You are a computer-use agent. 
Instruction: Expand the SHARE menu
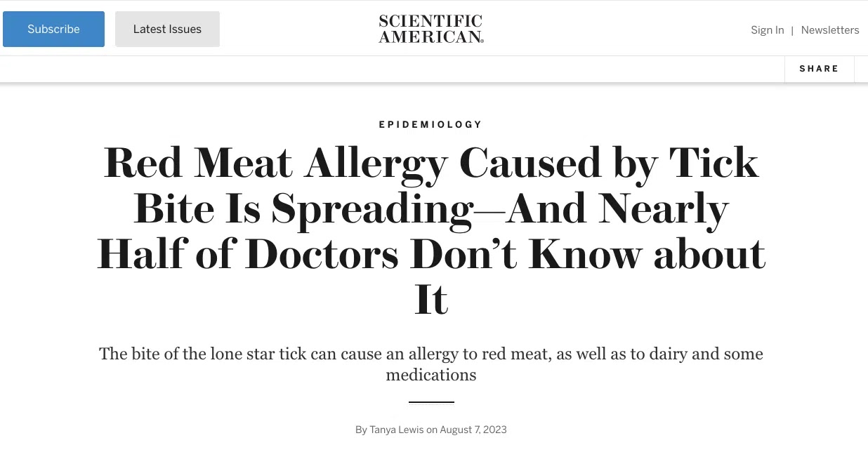pyautogui.click(x=819, y=69)
